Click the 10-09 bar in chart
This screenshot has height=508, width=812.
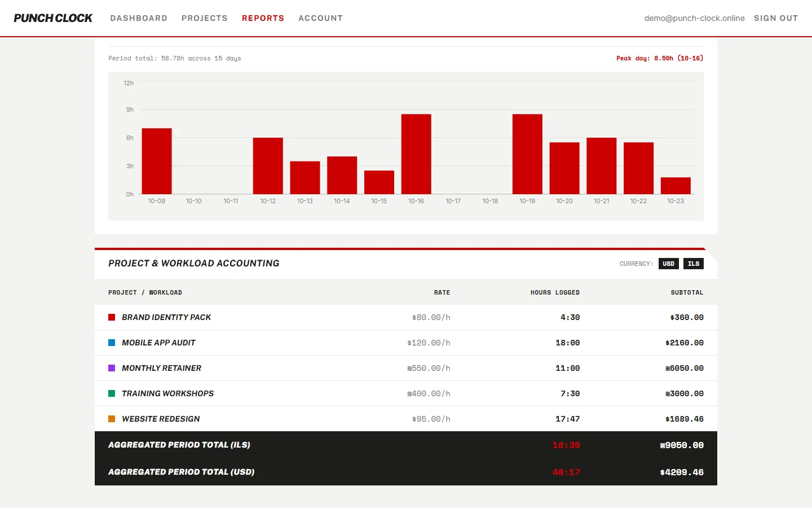[x=157, y=161]
